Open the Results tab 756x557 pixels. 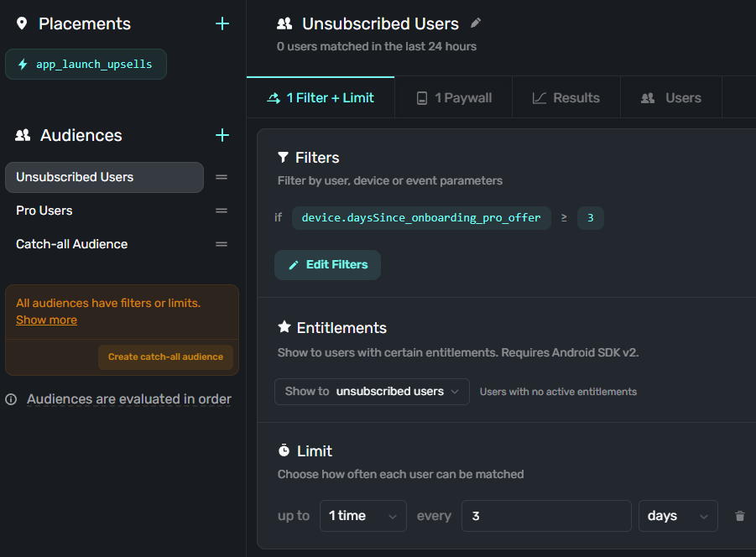566,98
